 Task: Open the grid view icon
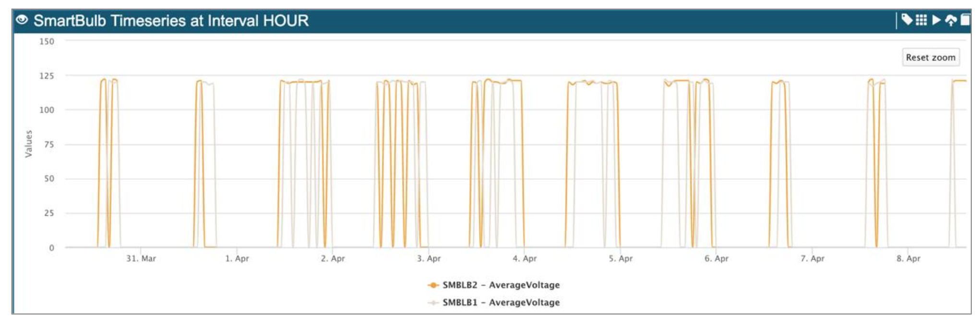[x=921, y=20]
